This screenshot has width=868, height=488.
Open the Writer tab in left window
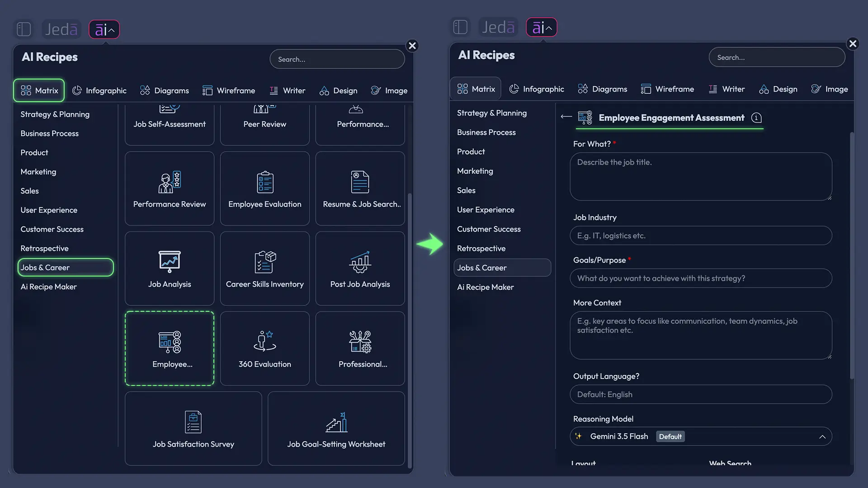point(288,90)
